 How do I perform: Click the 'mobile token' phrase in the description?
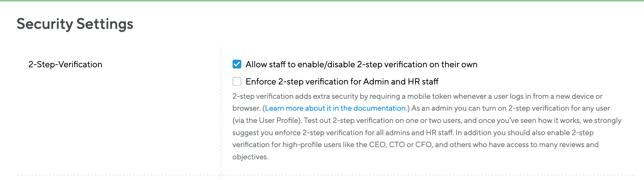point(429,96)
